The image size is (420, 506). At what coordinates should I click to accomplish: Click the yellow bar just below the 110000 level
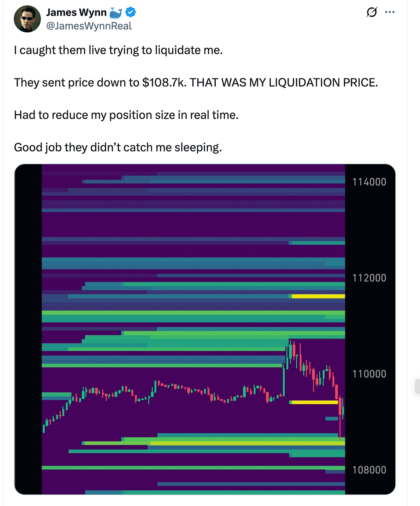(x=314, y=402)
